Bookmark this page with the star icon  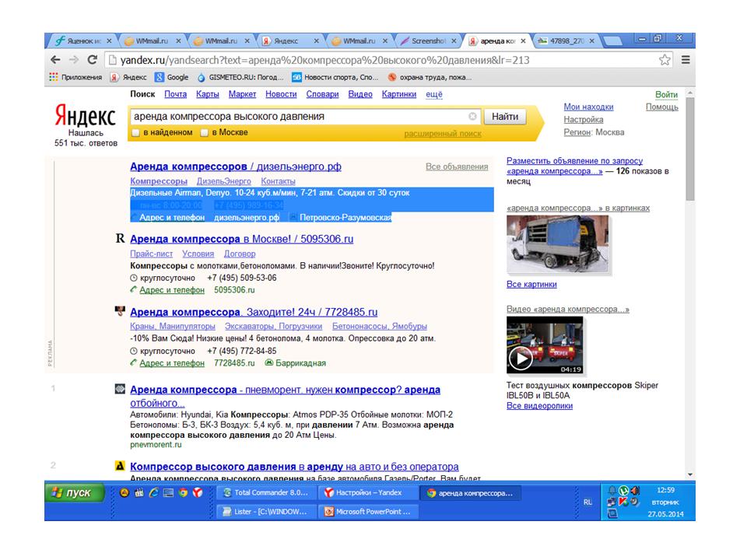pyautogui.click(x=664, y=60)
